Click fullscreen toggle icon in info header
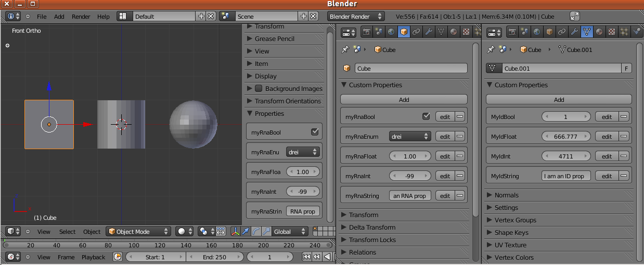The image size is (644, 265). [574, 17]
